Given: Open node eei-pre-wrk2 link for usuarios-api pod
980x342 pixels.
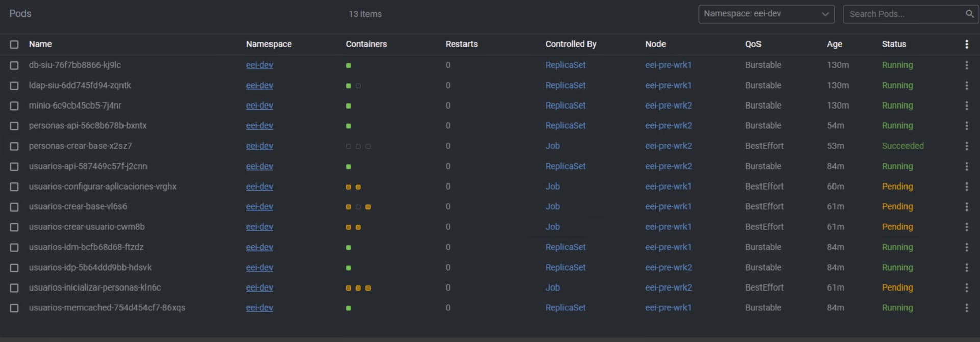Looking at the screenshot, I should click(668, 166).
